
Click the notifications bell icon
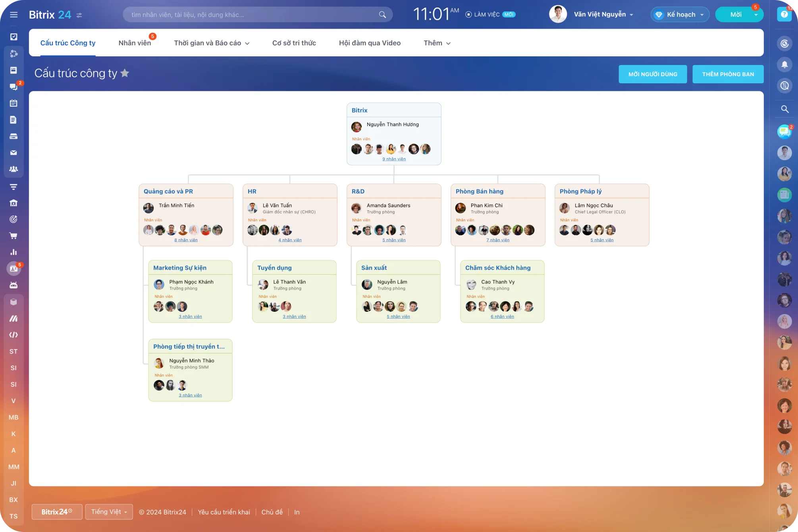(x=785, y=65)
